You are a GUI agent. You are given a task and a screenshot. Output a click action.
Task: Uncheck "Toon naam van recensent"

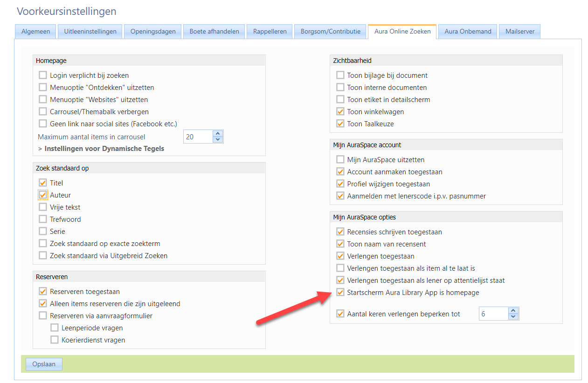[x=340, y=244]
